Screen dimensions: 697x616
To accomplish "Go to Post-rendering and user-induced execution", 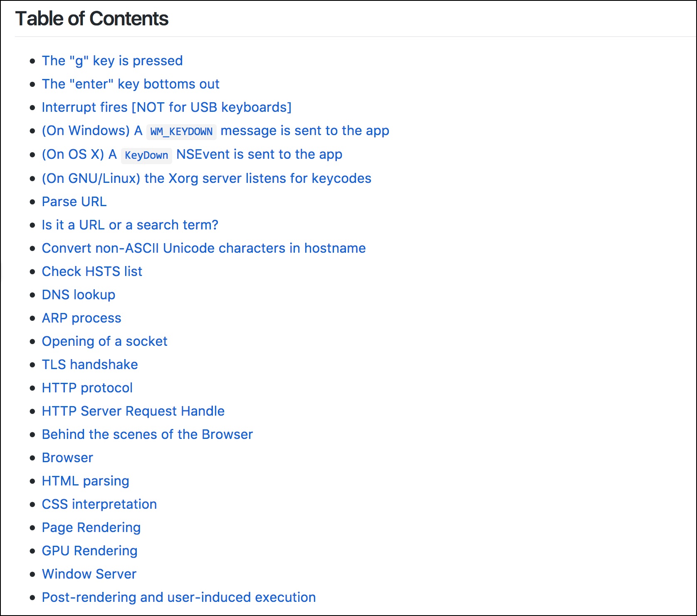I will pos(179,597).
